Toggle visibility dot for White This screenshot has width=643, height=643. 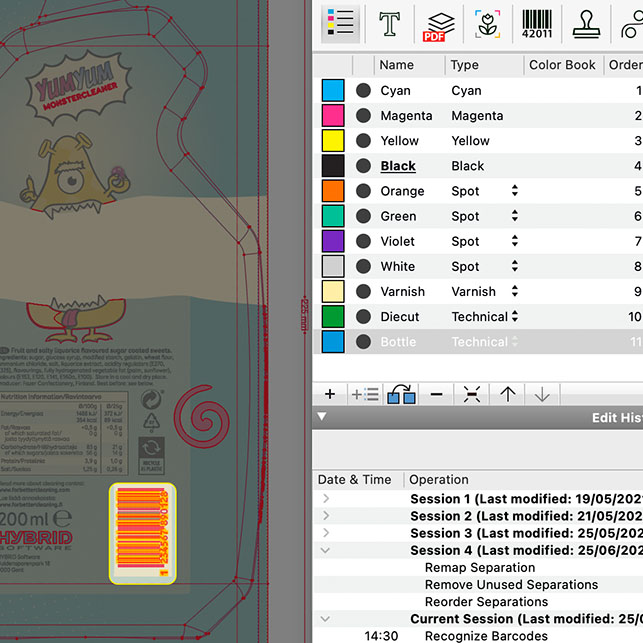point(363,266)
